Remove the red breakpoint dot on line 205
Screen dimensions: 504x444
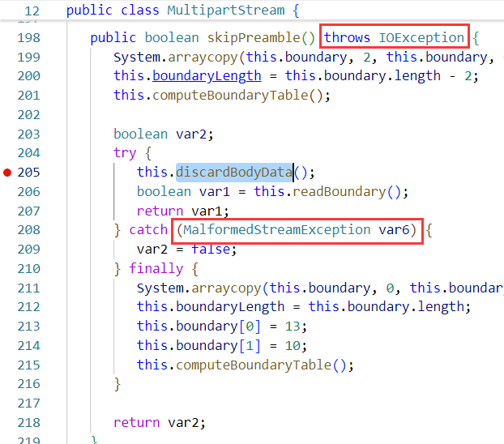tap(8, 173)
